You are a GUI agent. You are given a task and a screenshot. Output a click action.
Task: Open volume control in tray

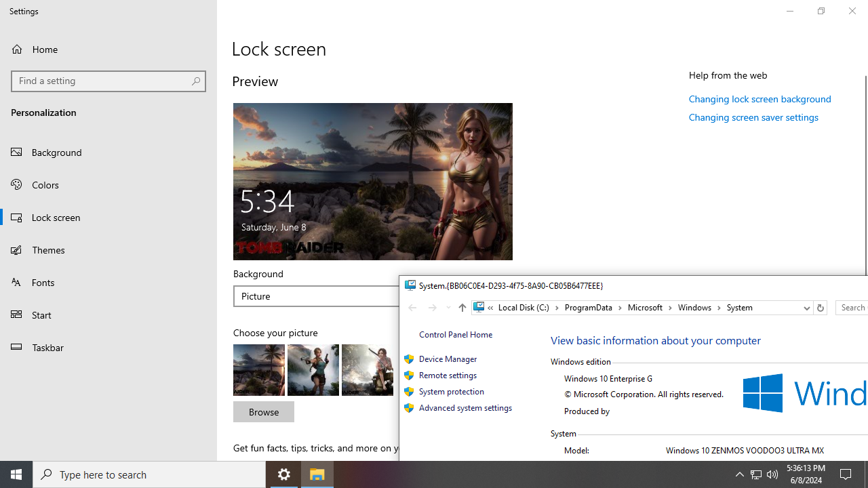[772, 474]
